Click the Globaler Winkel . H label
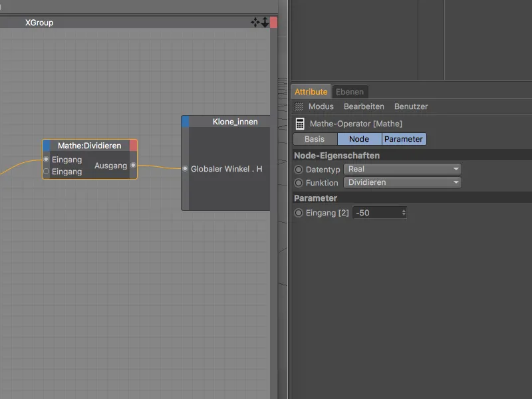The image size is (532, 399). (226, 169)
